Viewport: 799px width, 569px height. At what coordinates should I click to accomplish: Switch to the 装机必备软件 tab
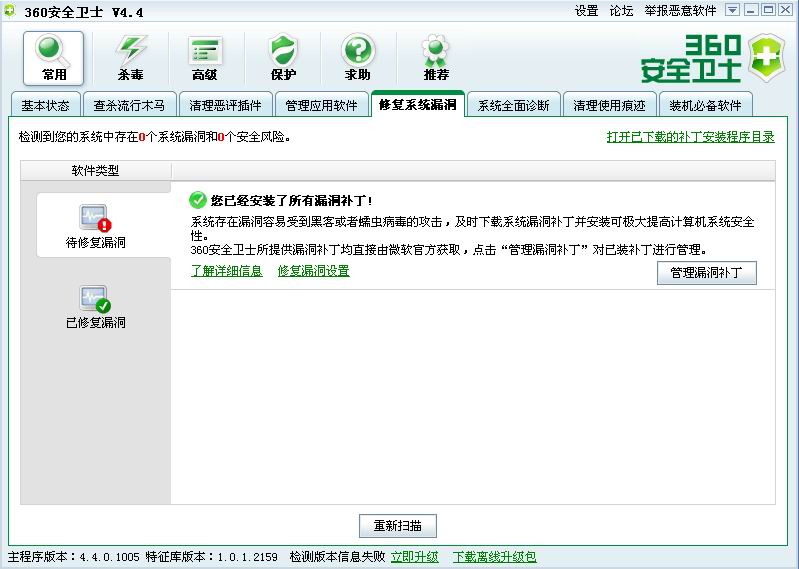(705, 105)
